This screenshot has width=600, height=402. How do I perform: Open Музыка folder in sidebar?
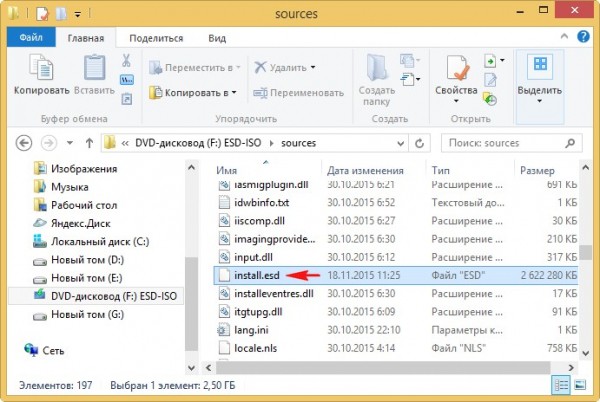61,187
